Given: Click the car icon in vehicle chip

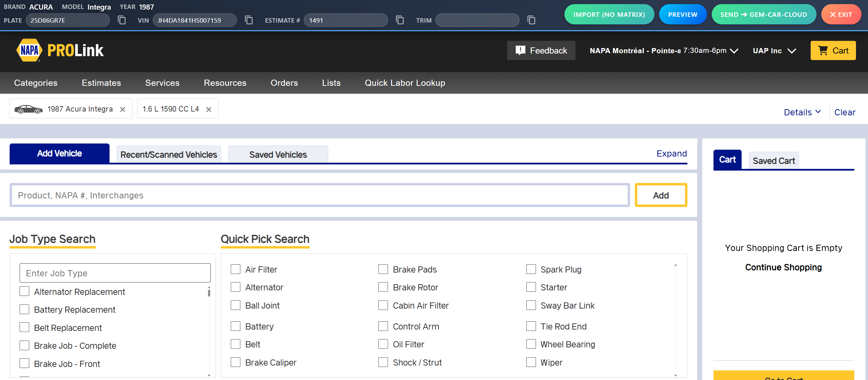Looking at the screenshot, I should [x=28, y=109].
